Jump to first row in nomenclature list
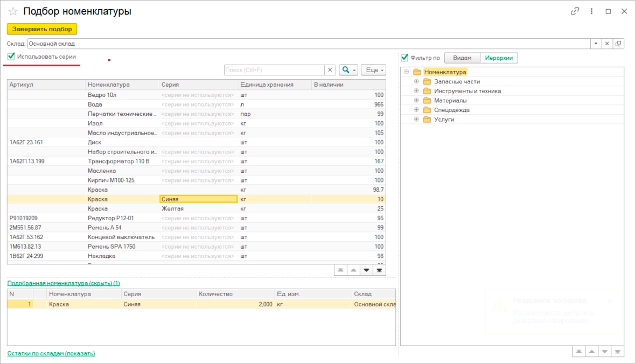This screenshot has width=635, height=364. (340, 270)
